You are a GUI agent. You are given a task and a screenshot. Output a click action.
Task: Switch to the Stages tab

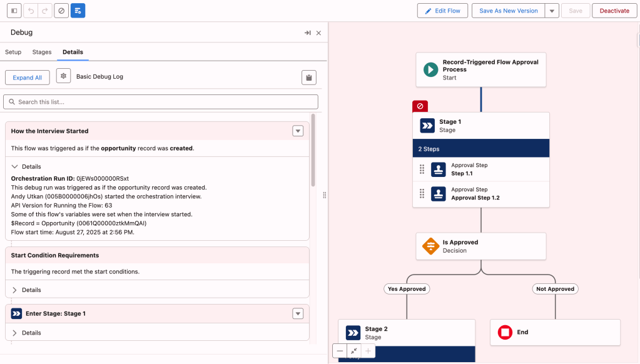point(41,52)
